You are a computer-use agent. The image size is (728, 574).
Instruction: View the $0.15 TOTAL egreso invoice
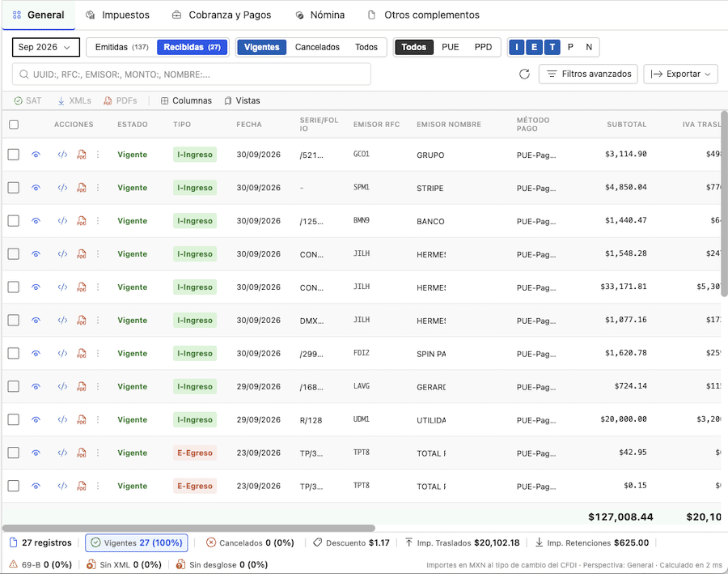click(36, 486)
